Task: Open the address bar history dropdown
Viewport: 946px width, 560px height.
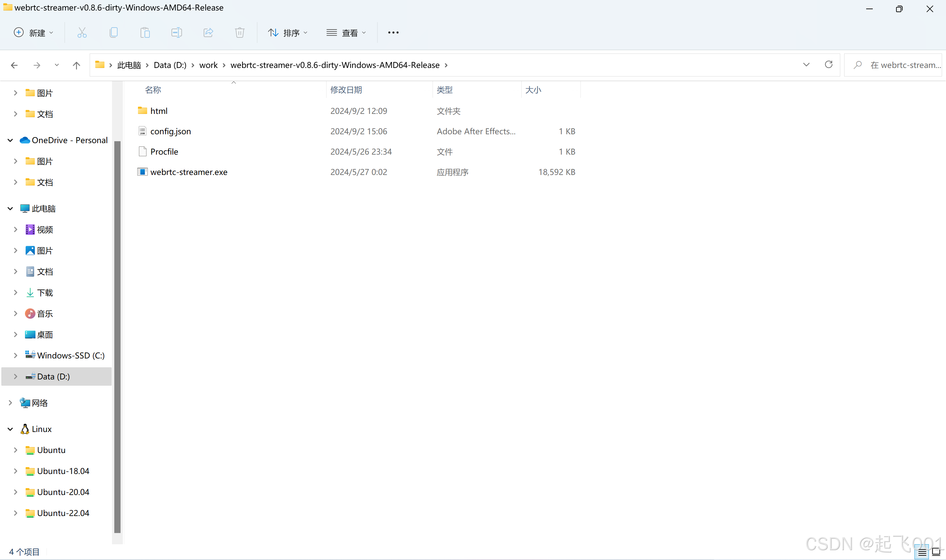Action: [x=806, y=65]
